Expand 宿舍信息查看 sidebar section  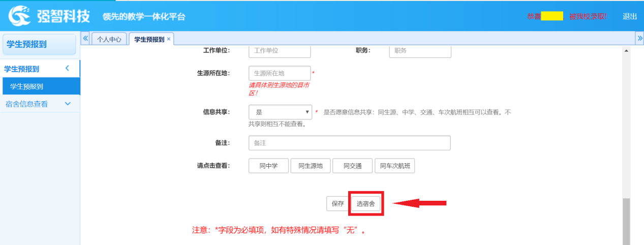point(67,104)
